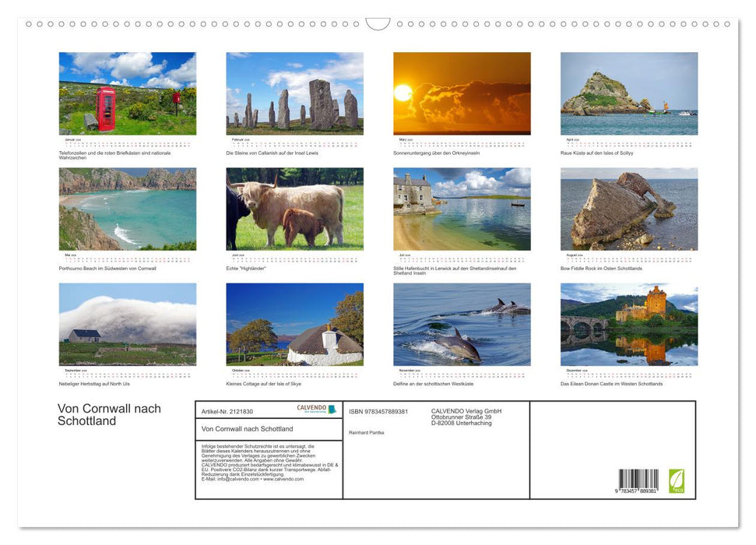Click the Artikel-Nr. 2121830 field

pyautogui.click(x=227, y=412)
